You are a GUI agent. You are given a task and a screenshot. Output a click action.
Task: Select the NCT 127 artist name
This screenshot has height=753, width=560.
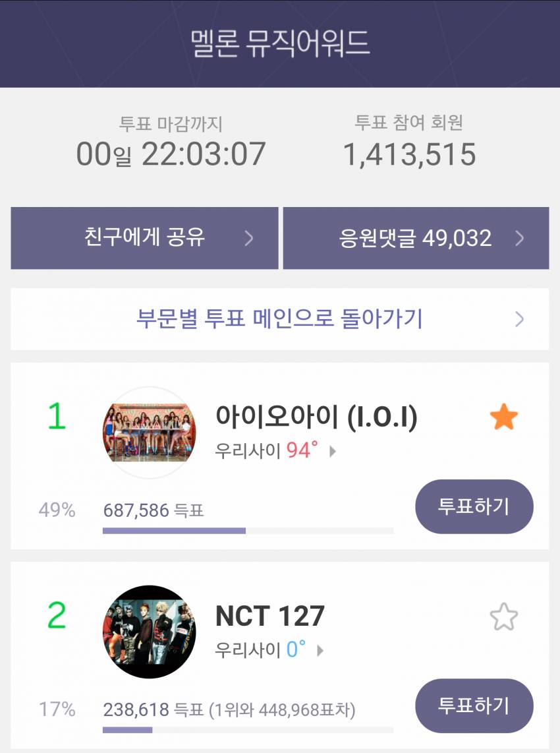(270, 617)
